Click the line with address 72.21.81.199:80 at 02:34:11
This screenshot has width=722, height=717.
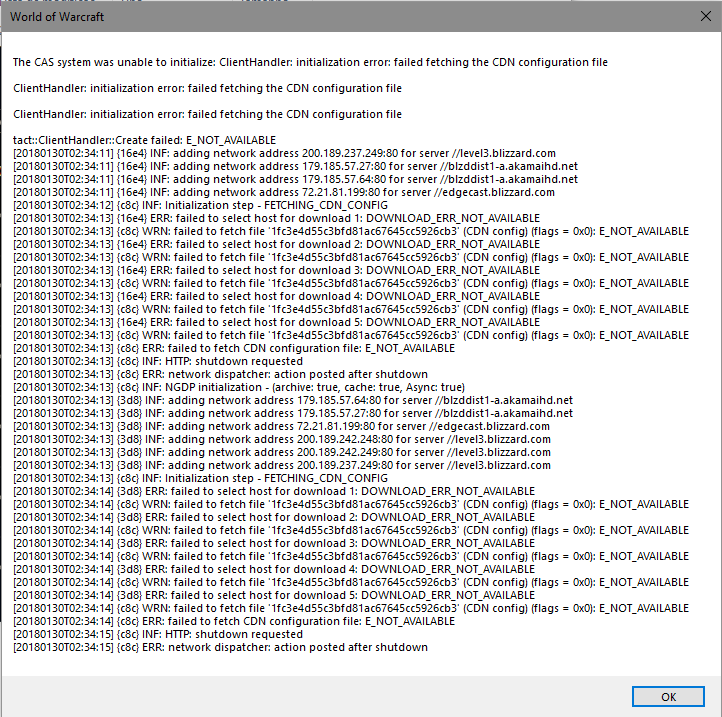284,192
